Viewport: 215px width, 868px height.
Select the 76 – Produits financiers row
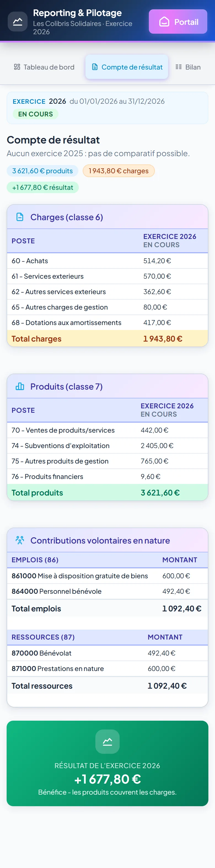point(107,477)
